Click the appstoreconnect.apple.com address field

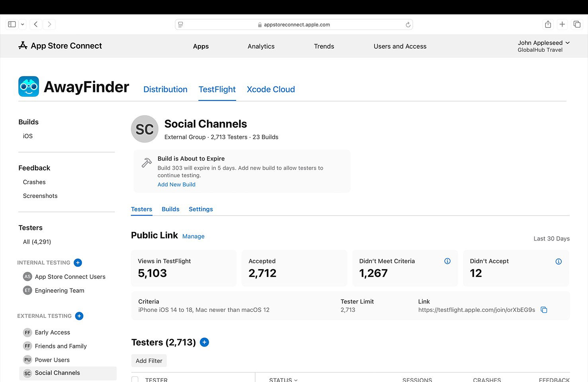pos(294,24)
